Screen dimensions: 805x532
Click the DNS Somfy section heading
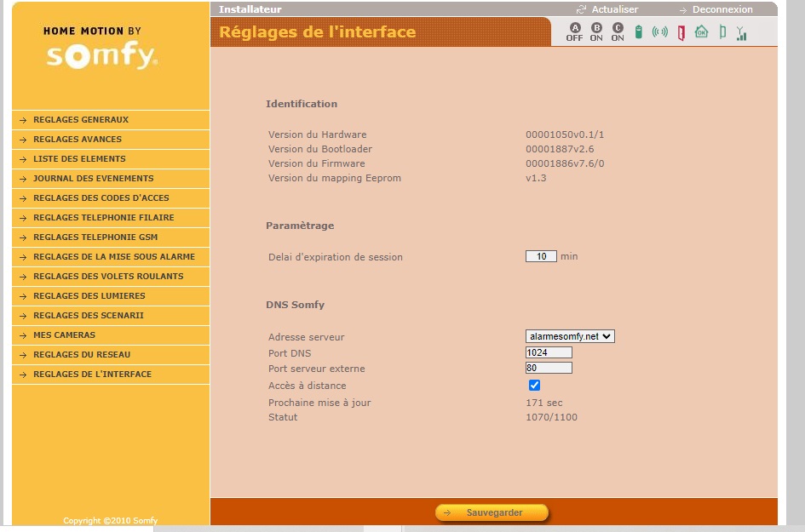pyautogui.click(x=296, y=305)
